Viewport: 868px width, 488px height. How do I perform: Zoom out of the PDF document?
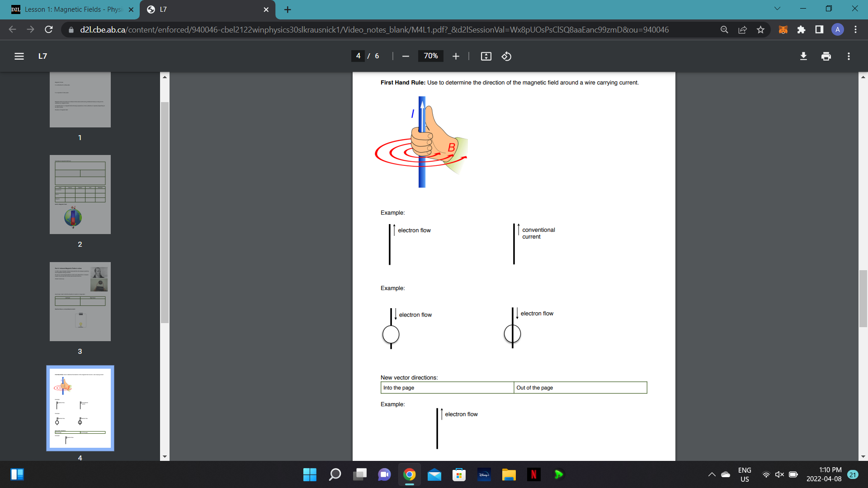(406, 56)
